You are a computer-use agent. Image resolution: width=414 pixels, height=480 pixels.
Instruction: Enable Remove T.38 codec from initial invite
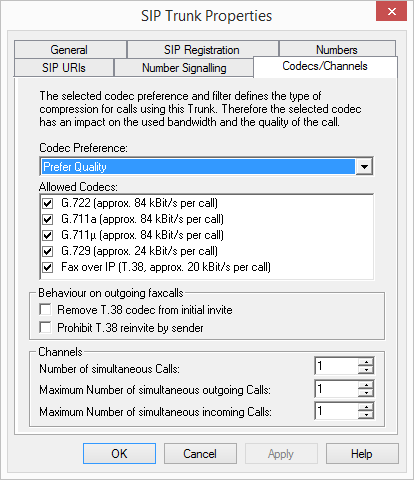click(x=45, y=309)
